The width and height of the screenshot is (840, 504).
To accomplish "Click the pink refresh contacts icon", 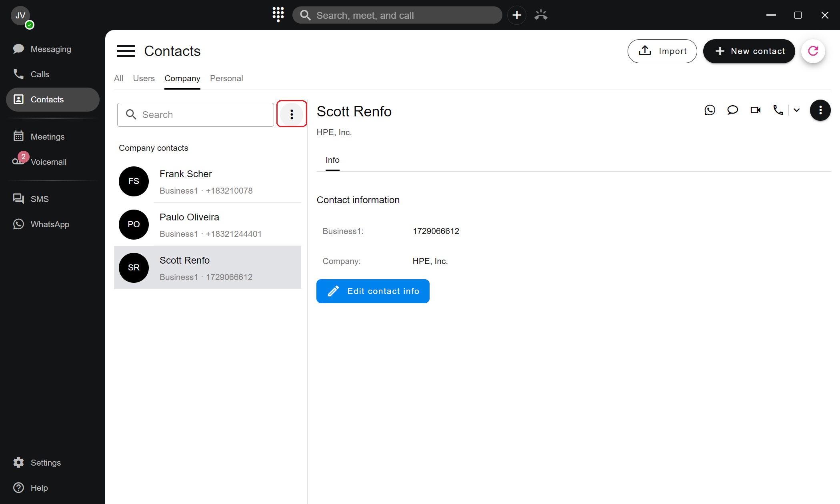I will point(813,51).
